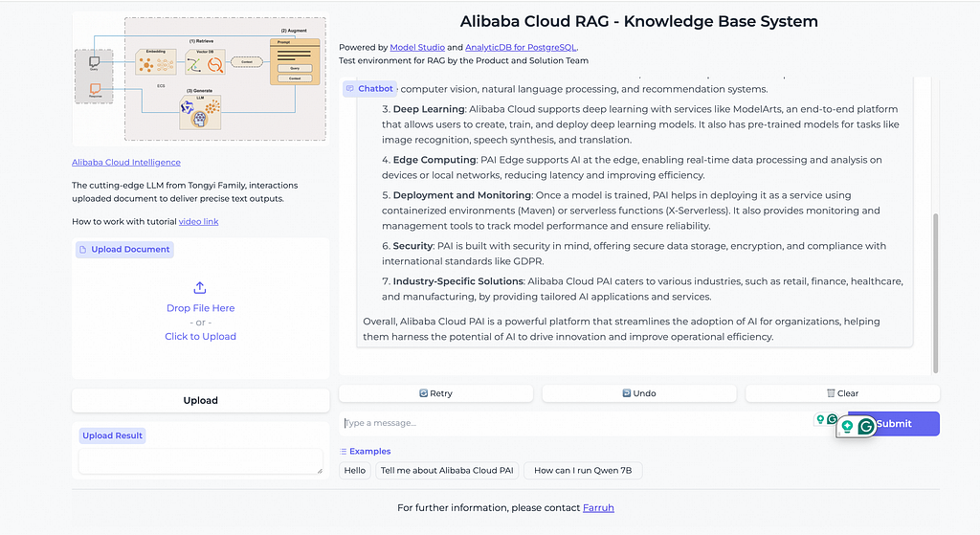Clear the chat conversation
This screenshot has height=535, width=980.
coord(842,393)
